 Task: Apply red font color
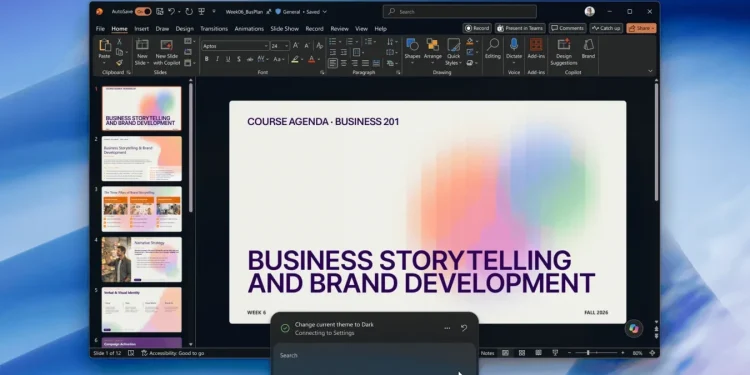click(x=311, y=59)
